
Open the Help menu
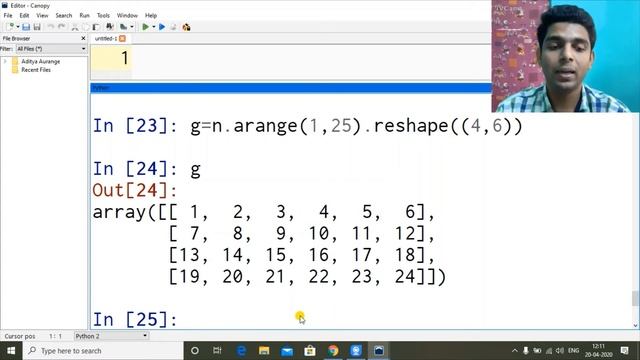coord(151,16)
